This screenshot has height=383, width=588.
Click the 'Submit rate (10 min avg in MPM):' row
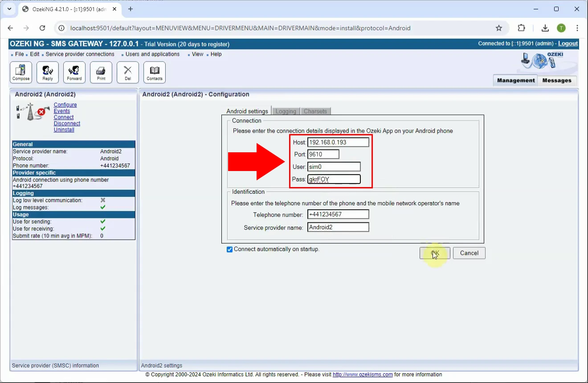coord(73,236)
